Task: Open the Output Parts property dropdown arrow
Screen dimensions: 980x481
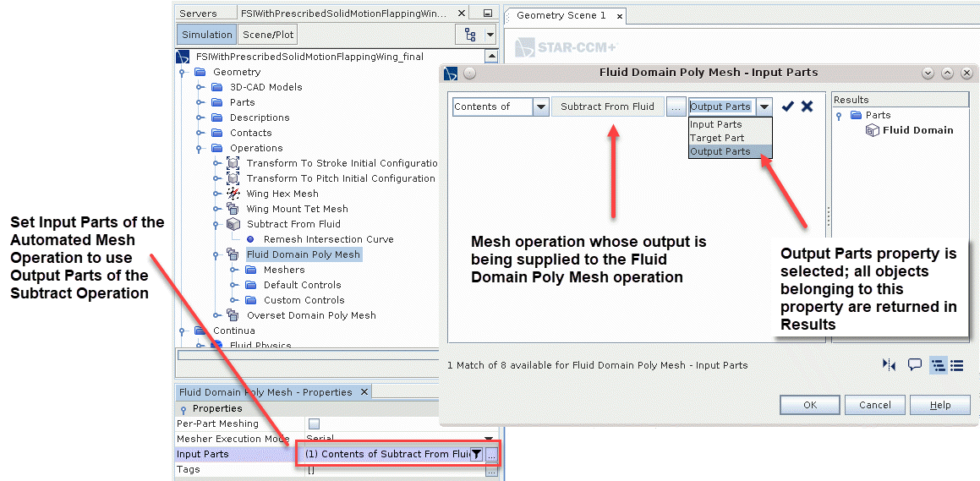Action: click(x=764, y=107)
